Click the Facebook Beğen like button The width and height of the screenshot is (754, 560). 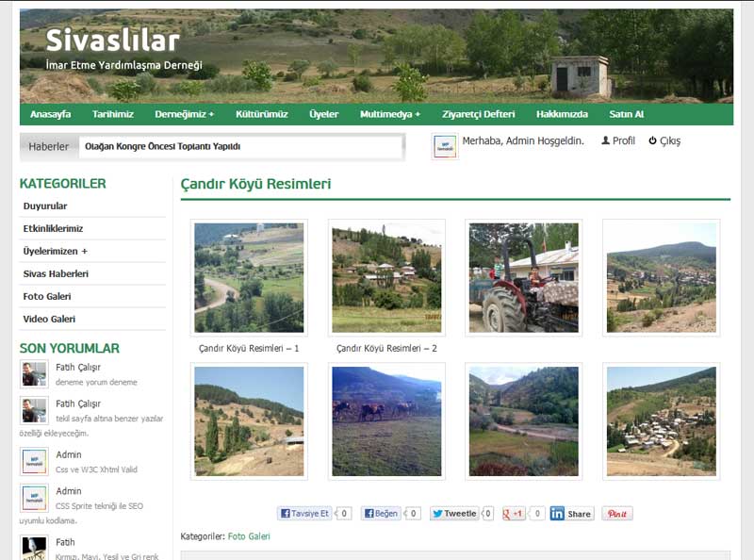click(381, 513)
